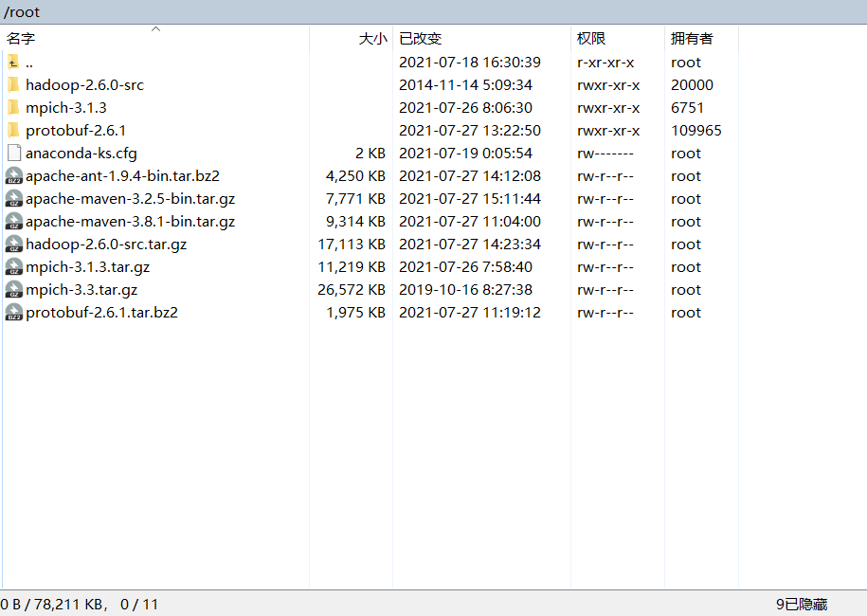
Task: Click the owner value 6751
Action: (x=687, y=107)
